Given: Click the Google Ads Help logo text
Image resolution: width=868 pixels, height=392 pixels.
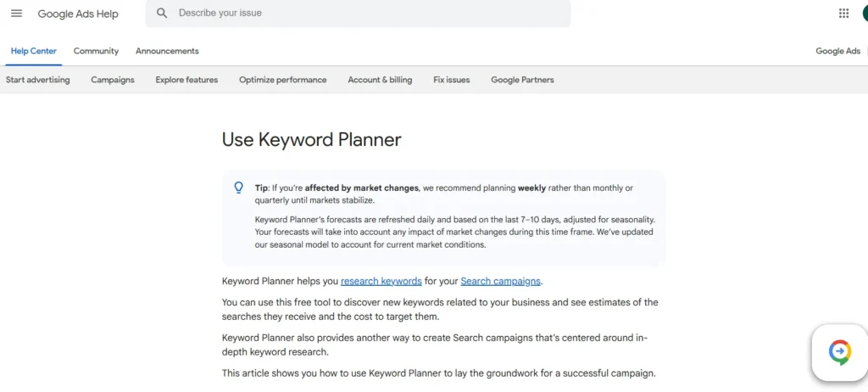Looking at the screenshot, I should coord(78,14).
